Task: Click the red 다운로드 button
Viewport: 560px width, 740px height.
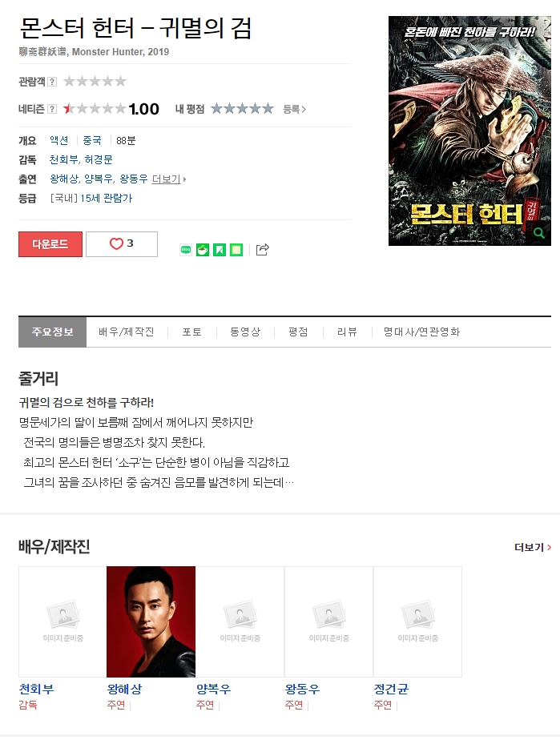Action: click(x=50, y=244)
